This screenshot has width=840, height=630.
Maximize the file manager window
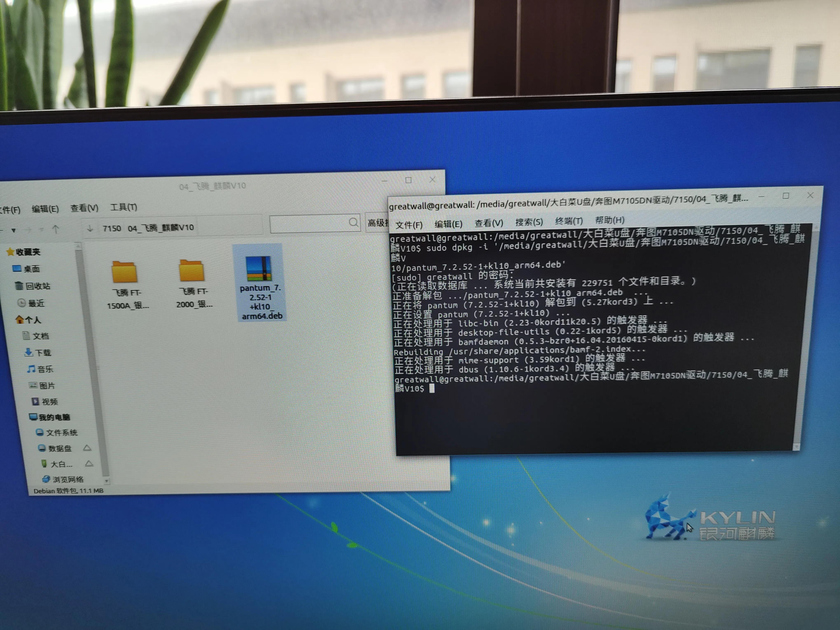point(408,180)
